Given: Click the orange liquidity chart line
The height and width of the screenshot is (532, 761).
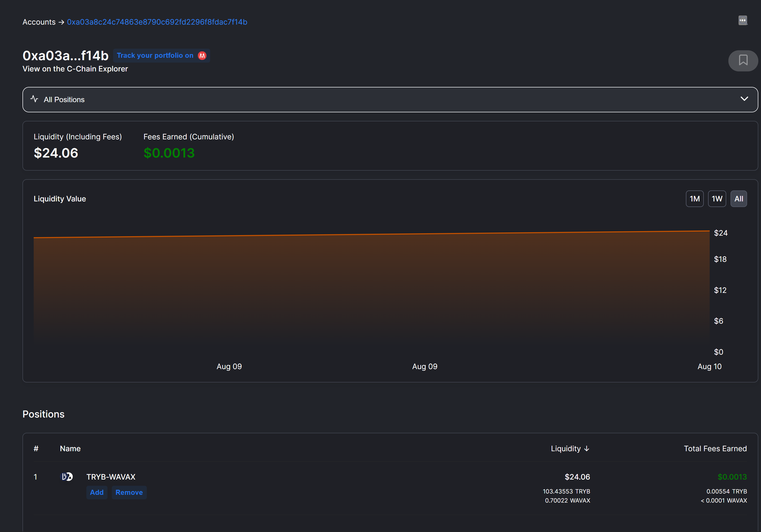Looking at the screenshot, I should pyautogui.click(x=371, y=234).
